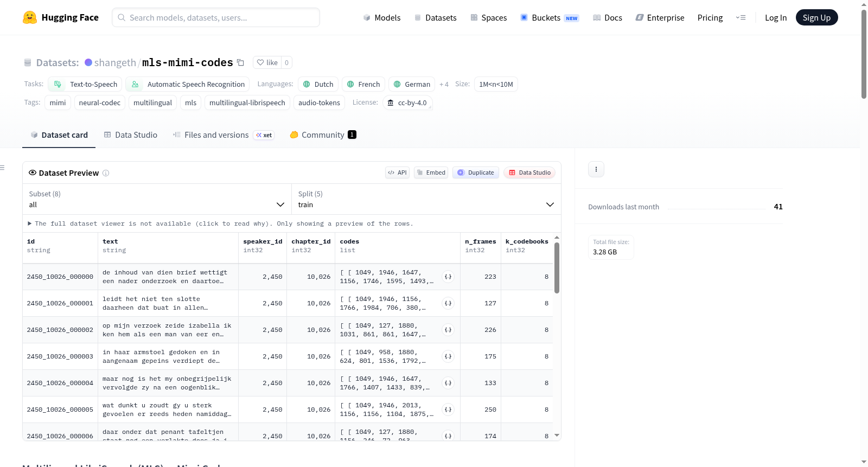Open the cc-by-4.0 license tag
This screenshot has height=467, width=868.
[x=407, y=103]
